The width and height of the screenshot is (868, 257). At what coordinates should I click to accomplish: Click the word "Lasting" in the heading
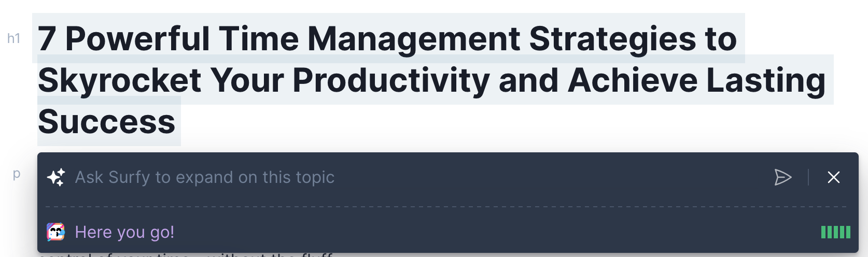point(766,80)
